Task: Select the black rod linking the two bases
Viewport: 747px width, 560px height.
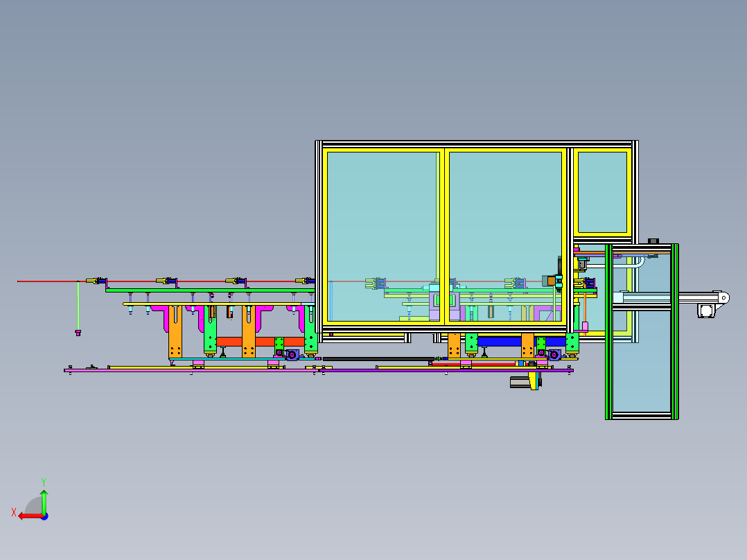Action: 379,359
